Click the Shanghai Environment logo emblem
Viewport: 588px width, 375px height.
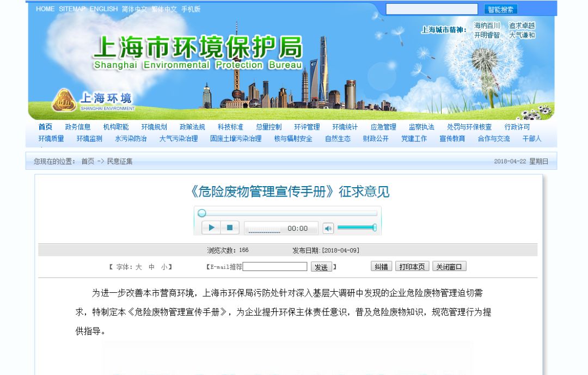(64, 100)
